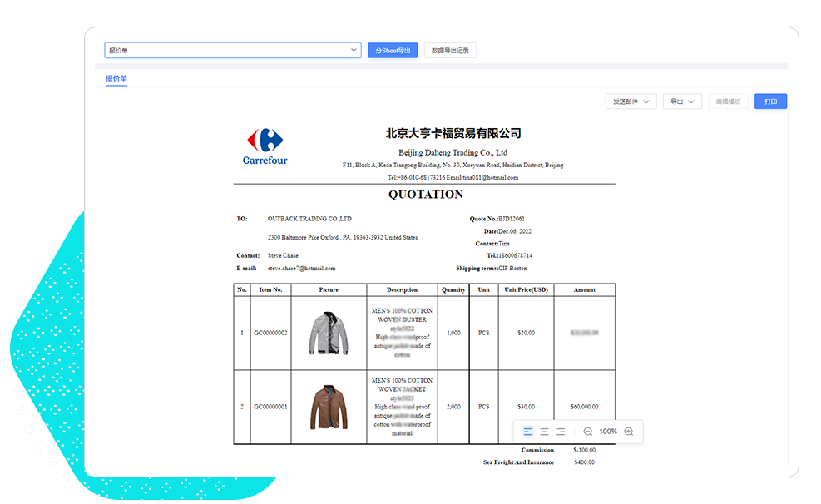The image size is (821, 504).
Task: Click the 分Sheet导出 button
Action: pyautogui.click(x=393, y=51)
